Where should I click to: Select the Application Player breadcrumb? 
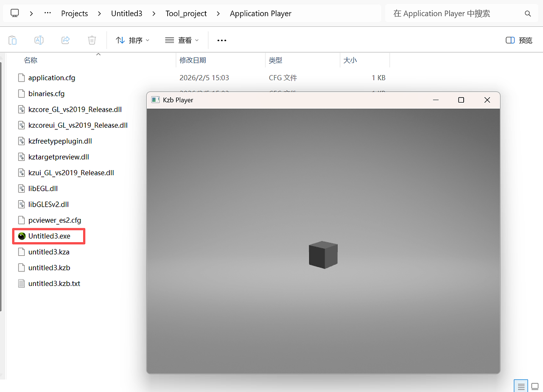tap(260, 14)
